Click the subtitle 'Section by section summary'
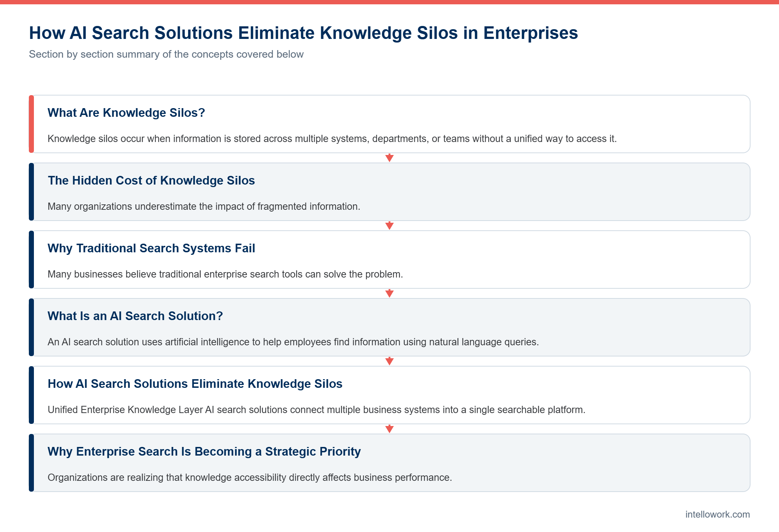 click(x=166, y=54)
